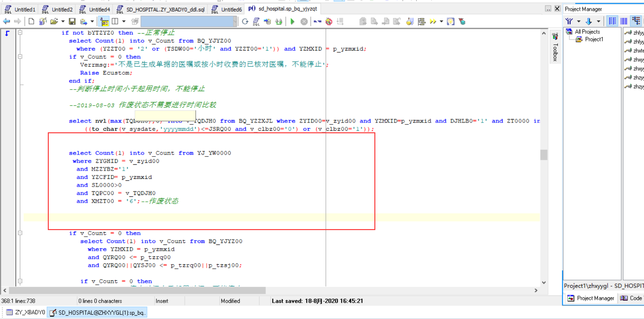Click the '368:1 lines:738' status text
644x319 pixels.
18,301
